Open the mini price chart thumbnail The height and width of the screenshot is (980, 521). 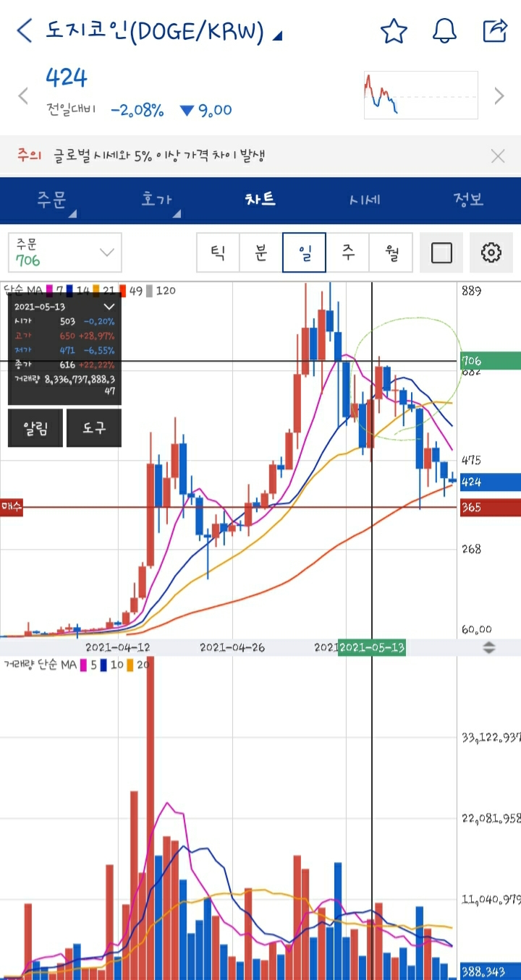[420, 95]
